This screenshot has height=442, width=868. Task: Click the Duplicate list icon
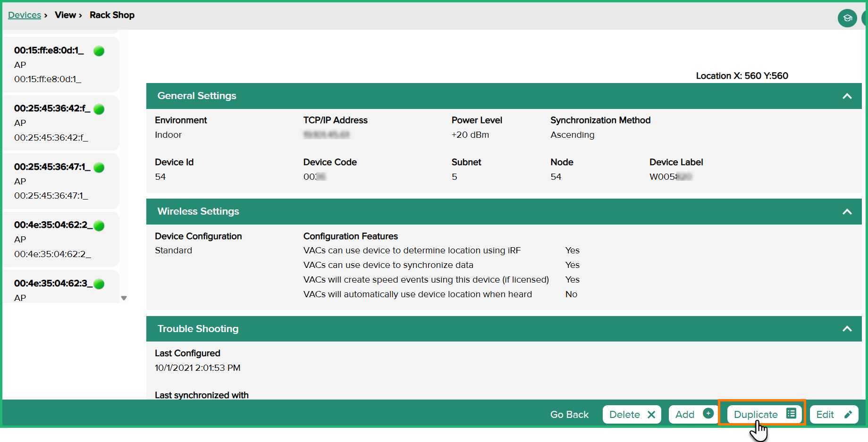[791, 414]
